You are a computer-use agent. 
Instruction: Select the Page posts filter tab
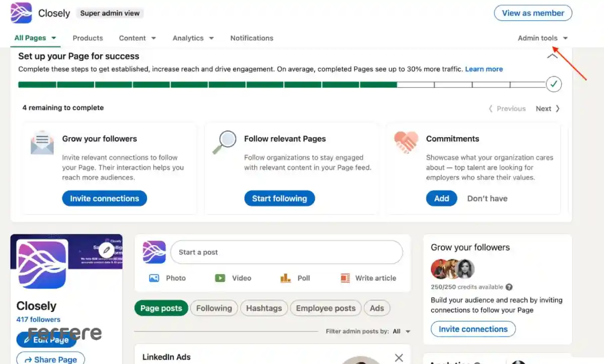coord(161,308)
